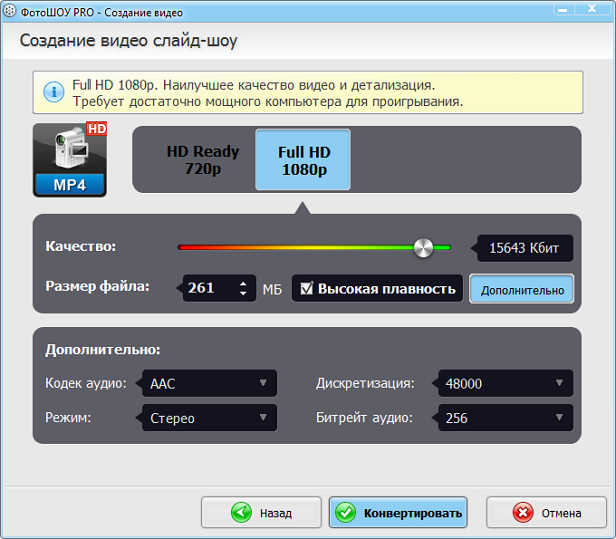This screenshot has height=539, width=616.
Task: Click the ФотоШОУ PRO app icon in title bar
Action: coord(9,11)
